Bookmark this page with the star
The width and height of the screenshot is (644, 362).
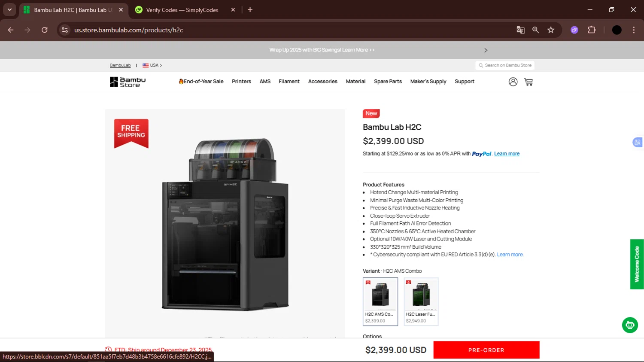click(x=551, y=30)
